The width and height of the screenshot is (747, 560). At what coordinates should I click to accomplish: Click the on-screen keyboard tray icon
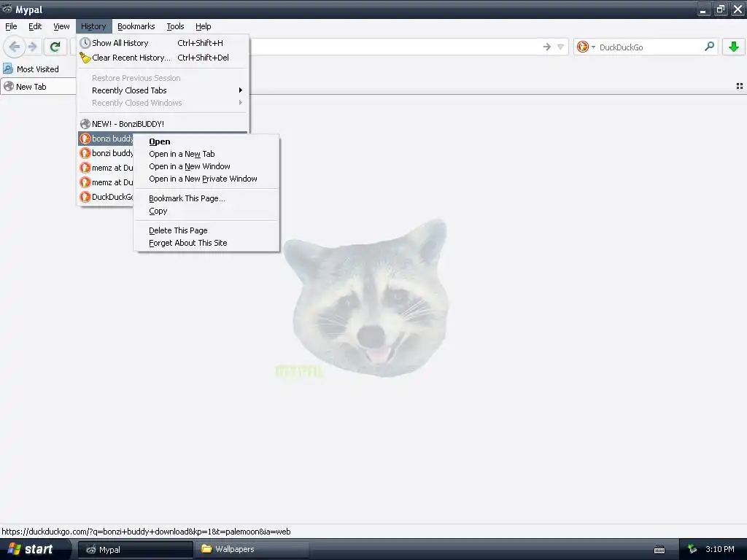[659, 550]
